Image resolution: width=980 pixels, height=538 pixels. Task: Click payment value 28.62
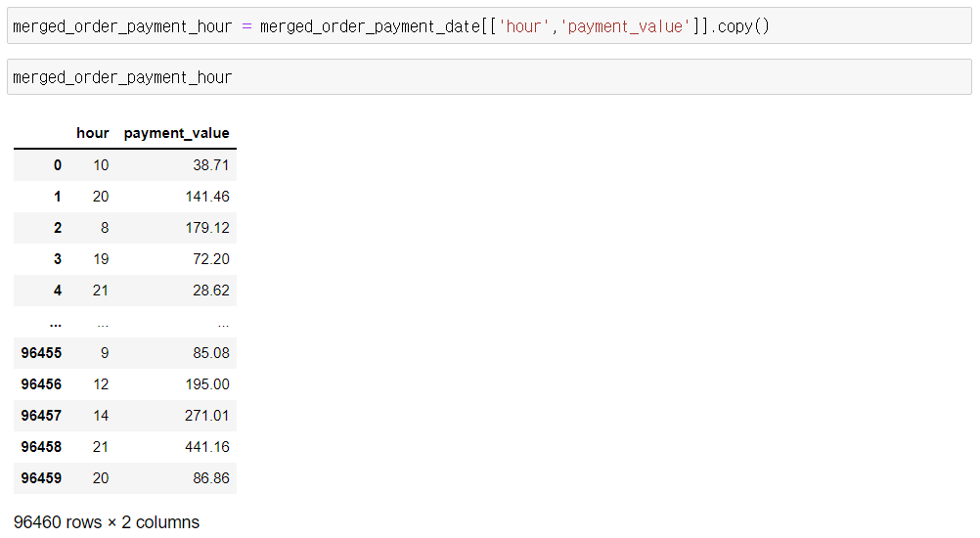(x=211, y=290)
